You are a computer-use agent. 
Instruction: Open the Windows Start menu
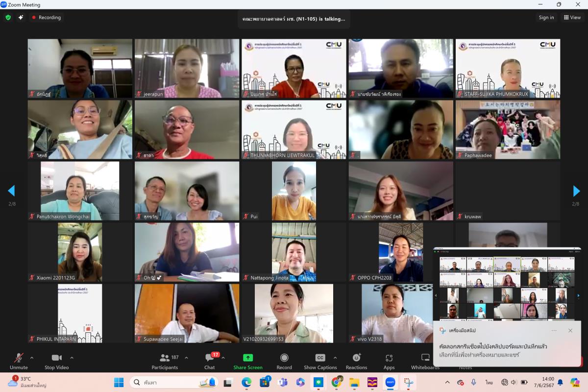(x=119, y=382)
